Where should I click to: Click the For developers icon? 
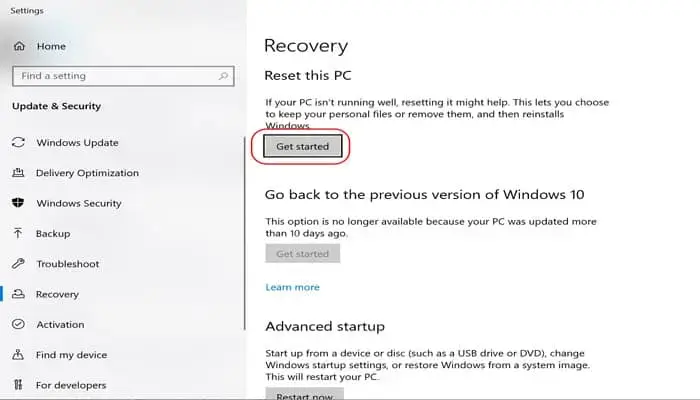(x=18, y=385)
